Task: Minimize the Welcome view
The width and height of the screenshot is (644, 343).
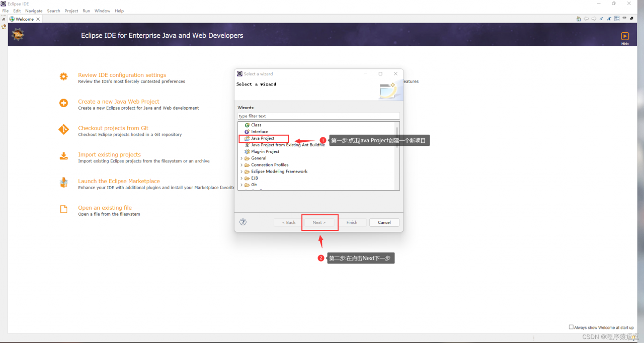Action: coord(624,18)
